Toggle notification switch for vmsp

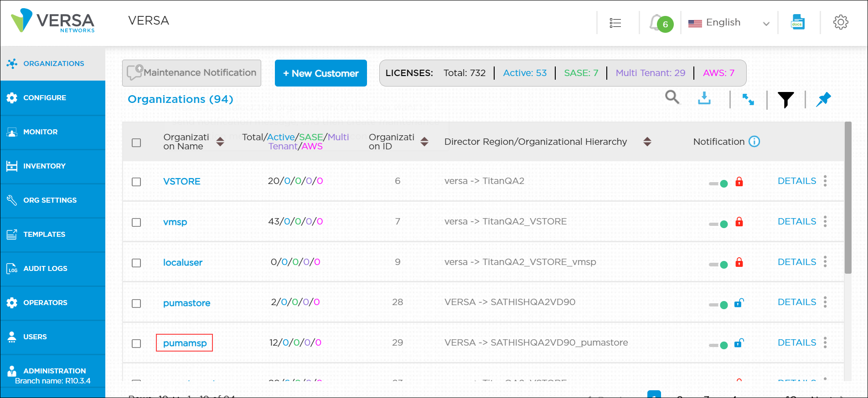point(718,224)
